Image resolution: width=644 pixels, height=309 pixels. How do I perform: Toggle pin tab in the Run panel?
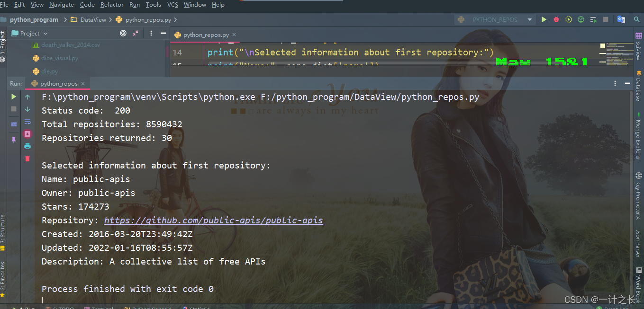coord(14,140)
